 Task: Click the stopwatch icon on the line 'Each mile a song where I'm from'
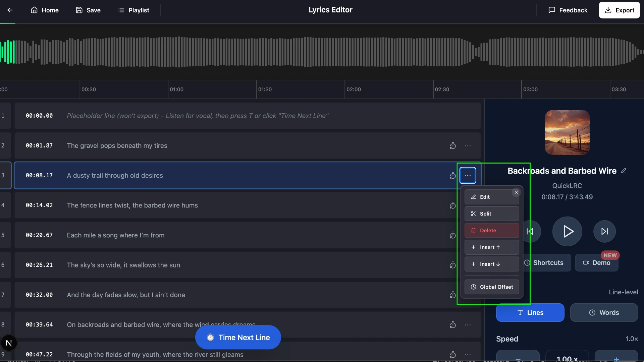(453, 235)
